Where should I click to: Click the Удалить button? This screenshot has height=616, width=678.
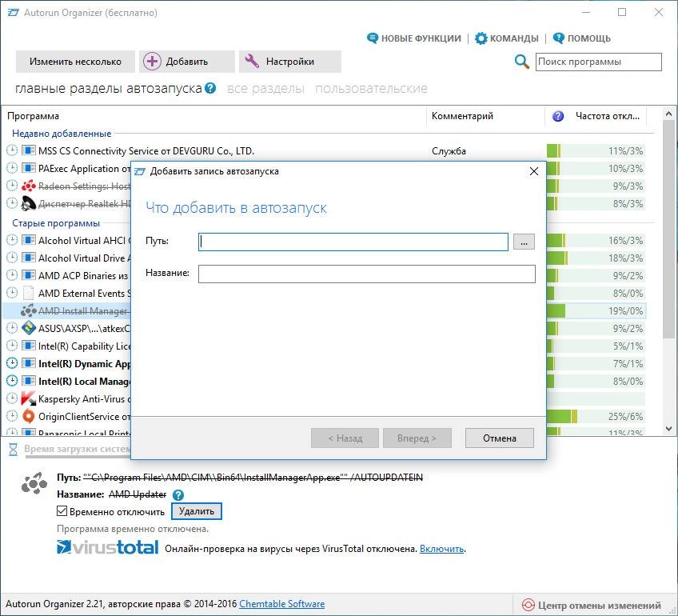click(197, 511)
